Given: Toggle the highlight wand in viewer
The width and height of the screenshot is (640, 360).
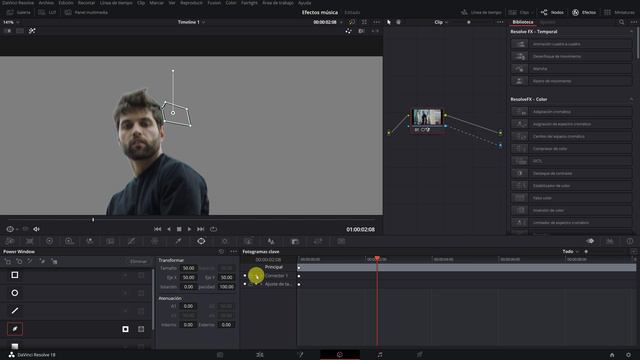Looking at the screenshot, I should coord(32,31).
